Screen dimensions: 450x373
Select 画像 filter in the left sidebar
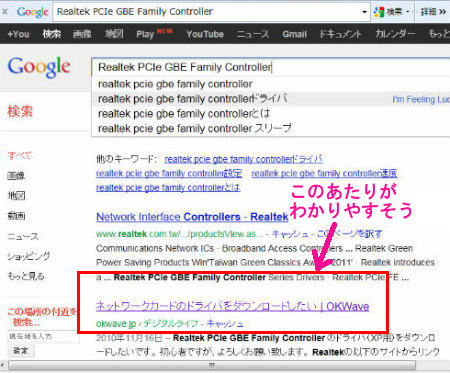16,176
